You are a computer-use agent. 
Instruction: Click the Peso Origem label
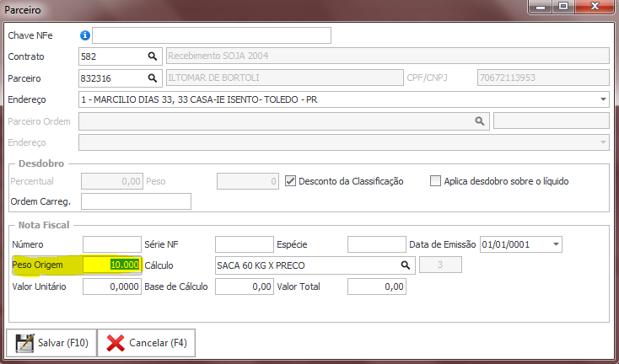(x=37, y=265)
